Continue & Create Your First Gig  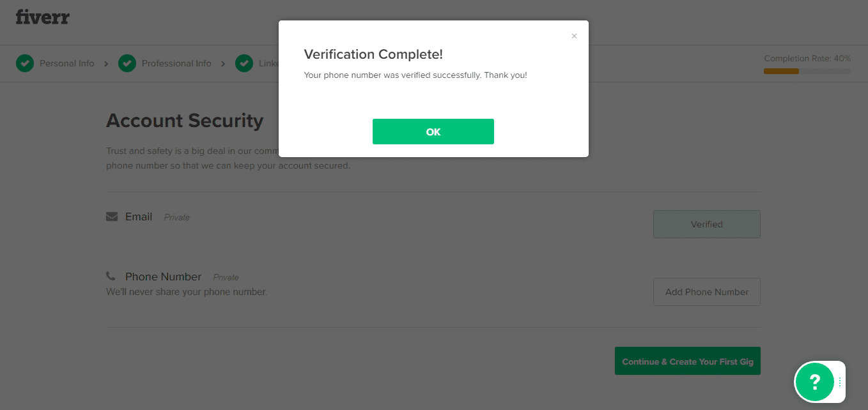687,361
